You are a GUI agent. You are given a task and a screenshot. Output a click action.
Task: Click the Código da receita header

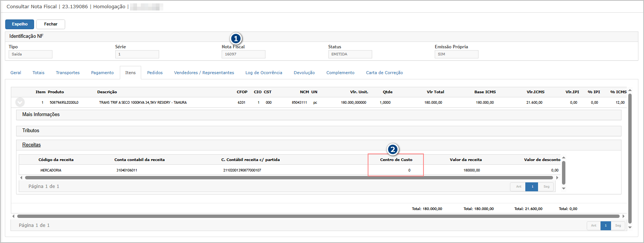56,160
